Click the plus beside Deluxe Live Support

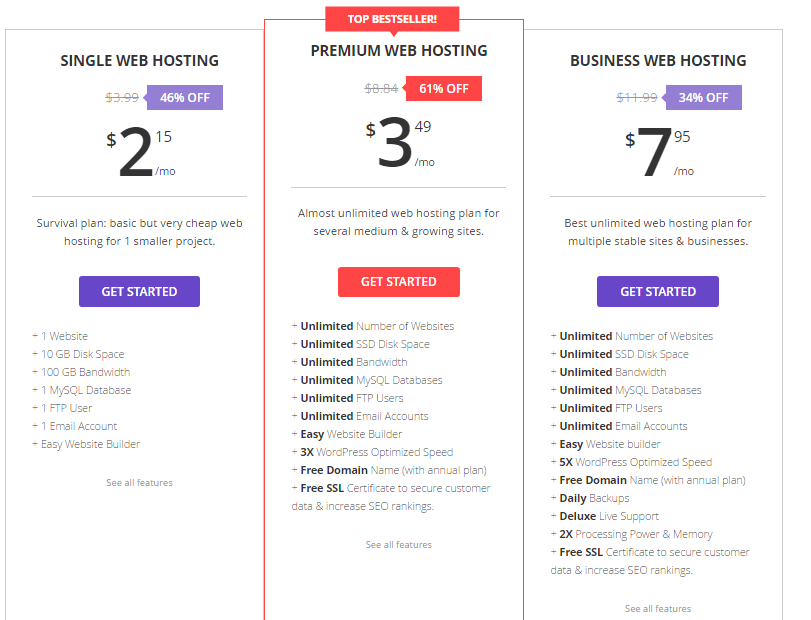click(x=553, y=516)
